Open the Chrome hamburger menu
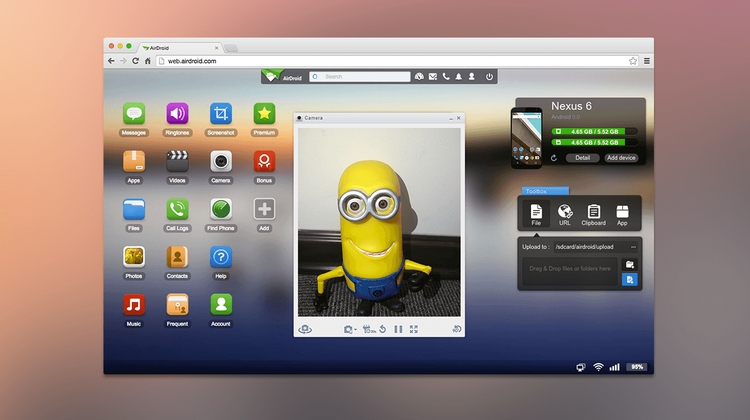This screenshot has width=750, height=420. pyautogui.click(x=647, y=61)
